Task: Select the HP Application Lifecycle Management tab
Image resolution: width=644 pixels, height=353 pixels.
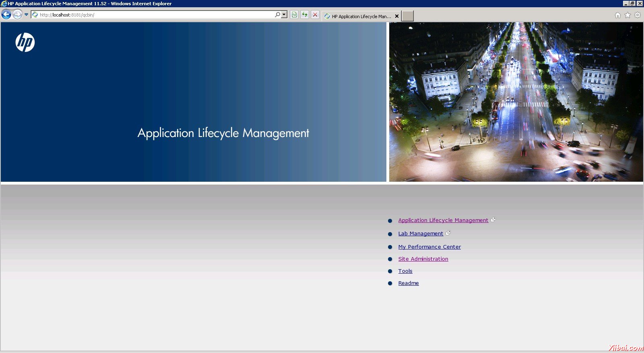Action: (358, 17)
